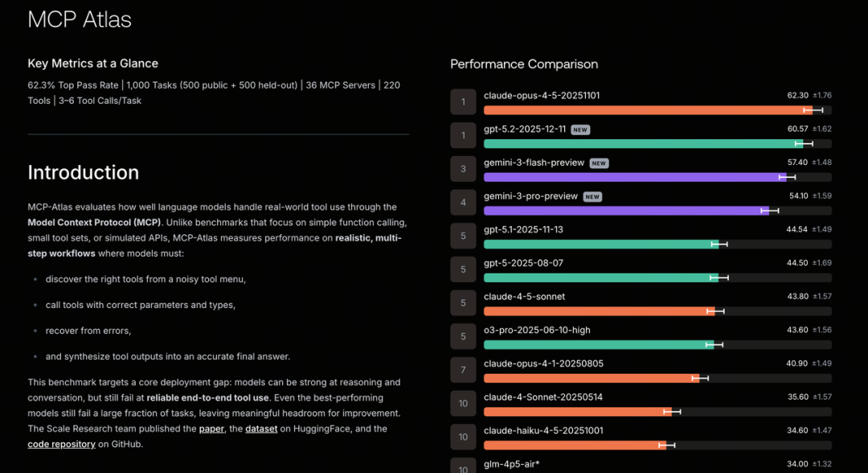Open the paper link

tap(211, 429)
